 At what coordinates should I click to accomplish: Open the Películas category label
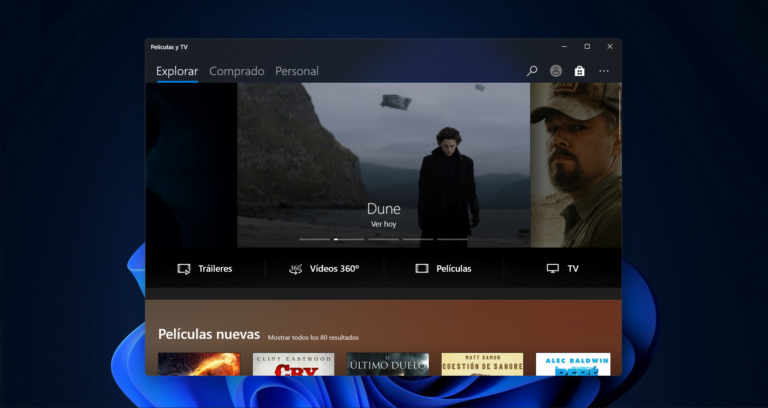pos(454,269)
